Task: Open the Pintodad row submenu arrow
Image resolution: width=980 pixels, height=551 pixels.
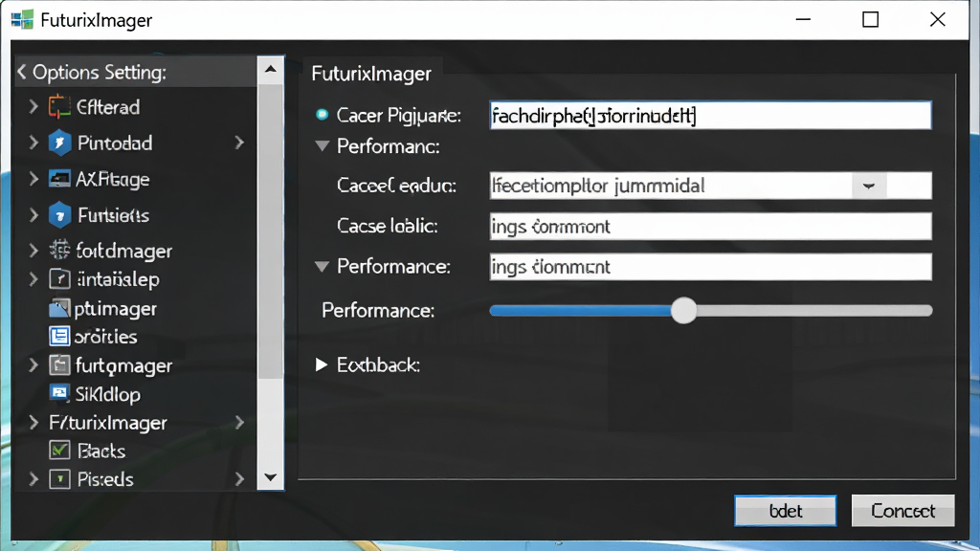Action: [239, 143]
